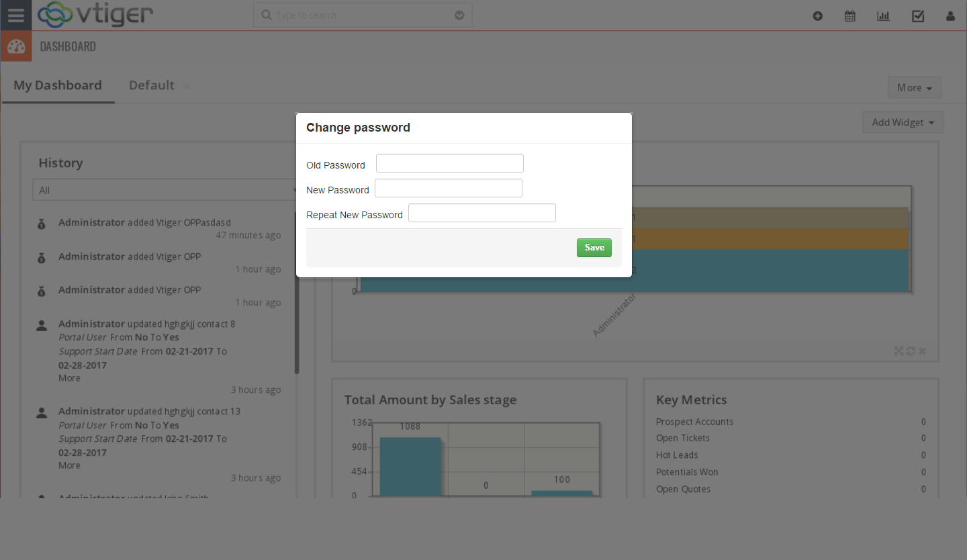The width and height of the screenshot is (967, 560).
Task: Remove the chart widget with the x icon
Action: click(922, 351)
